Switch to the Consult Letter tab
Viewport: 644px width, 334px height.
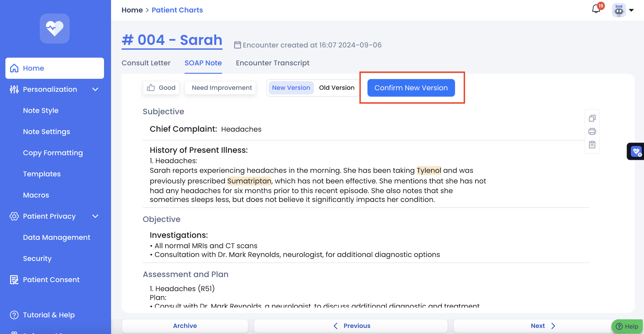[146, 63]
